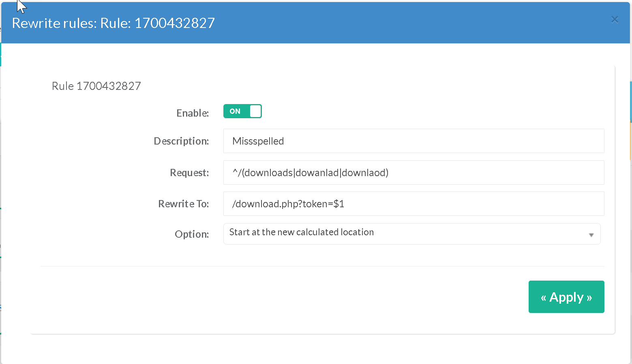Toggle the Enable switch off

[x=242, y=111]
